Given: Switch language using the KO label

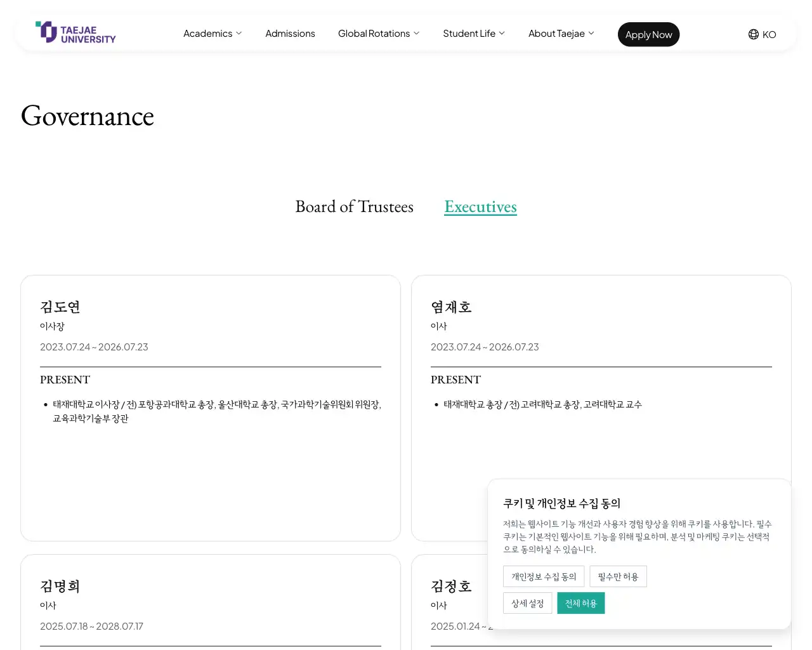Looking at the screenshot, I should click(769, 35).
